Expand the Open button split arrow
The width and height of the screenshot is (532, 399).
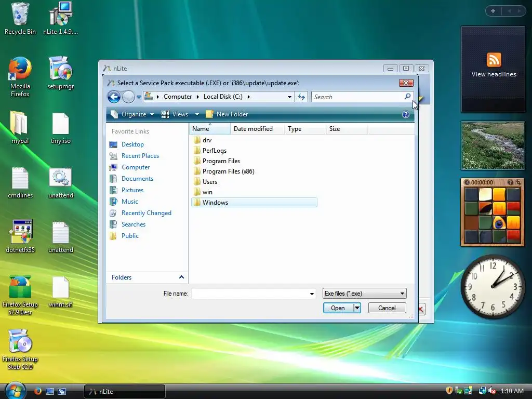tap(357, 308)
